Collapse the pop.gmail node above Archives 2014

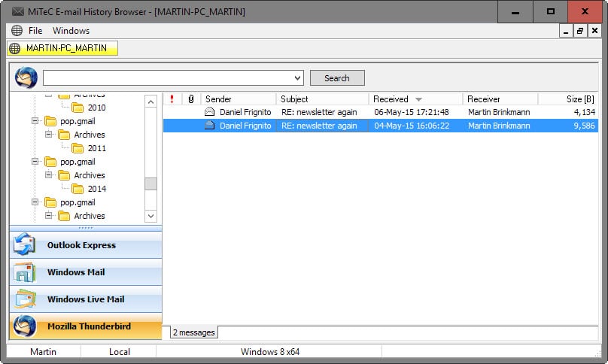(35, 161)
